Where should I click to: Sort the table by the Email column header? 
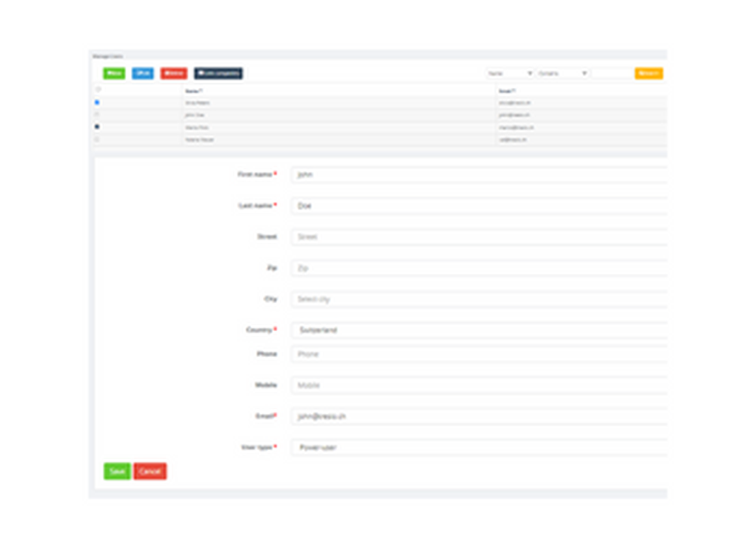[x=507, y=91]
